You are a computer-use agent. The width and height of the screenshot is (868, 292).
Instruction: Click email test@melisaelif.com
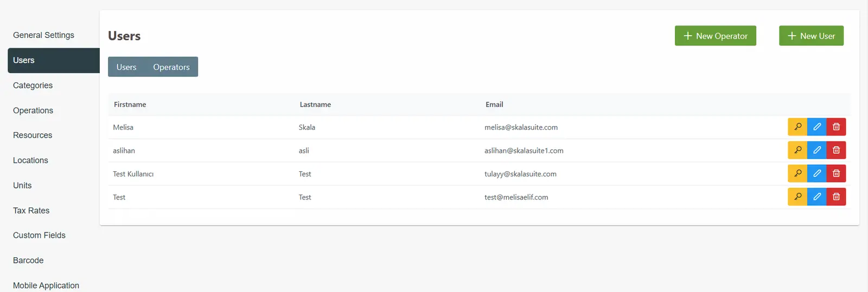pos(516,197)
